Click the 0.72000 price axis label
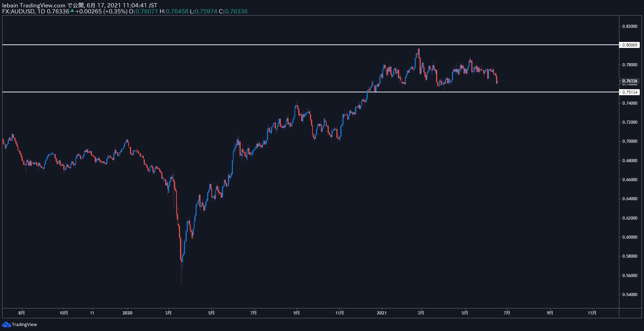Viewport: 644px width, 331px height. (630, 122)
